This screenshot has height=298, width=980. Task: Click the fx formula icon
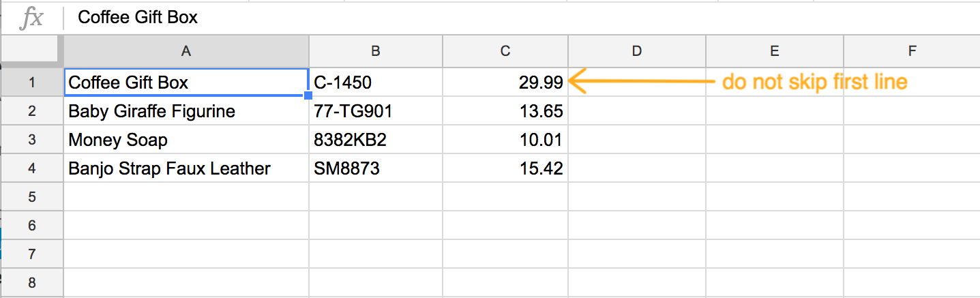point(32,18)
